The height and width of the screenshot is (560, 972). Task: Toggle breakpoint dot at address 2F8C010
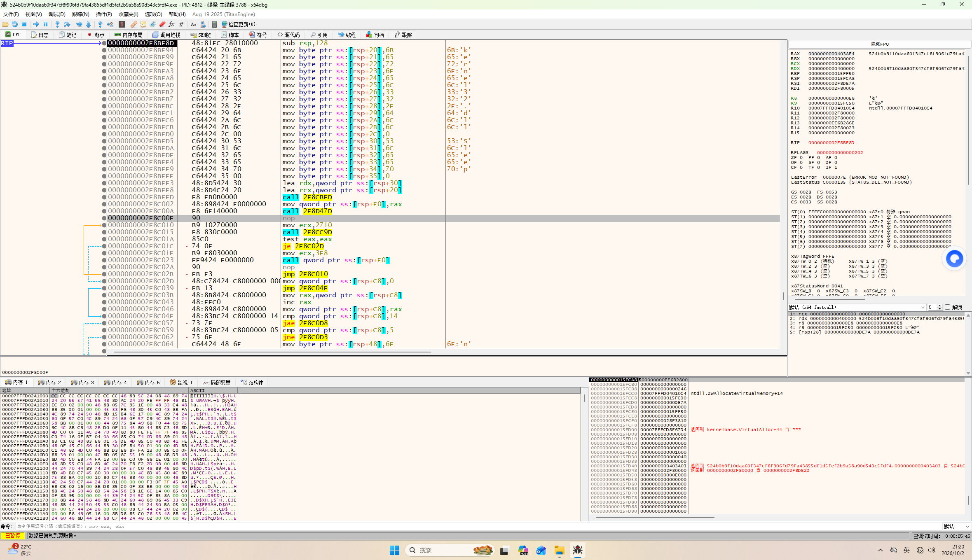coord(104,225)
